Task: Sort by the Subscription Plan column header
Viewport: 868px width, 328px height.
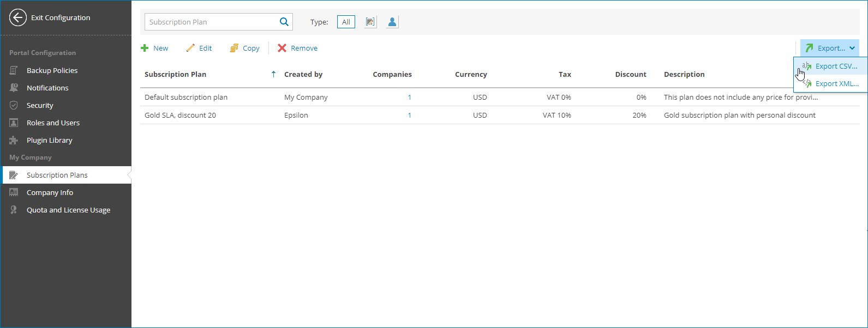Action: pos(175,74)
